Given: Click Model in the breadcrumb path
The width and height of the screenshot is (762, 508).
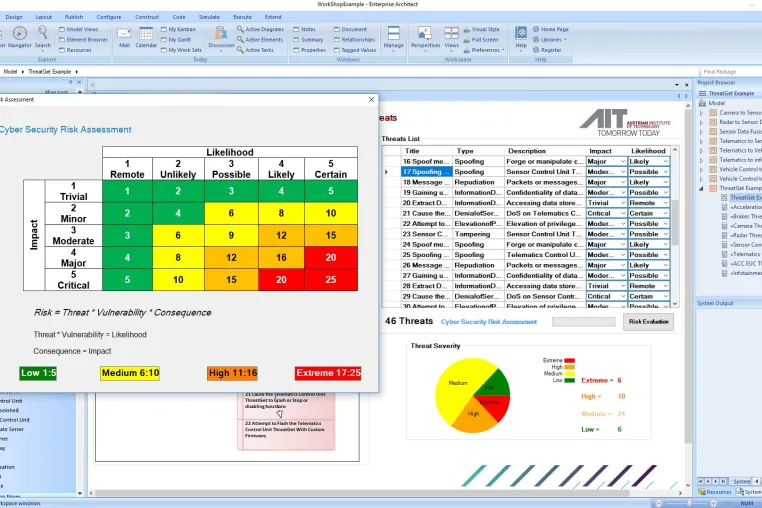Looking at the screenshot, I should [x=10, y=71].
